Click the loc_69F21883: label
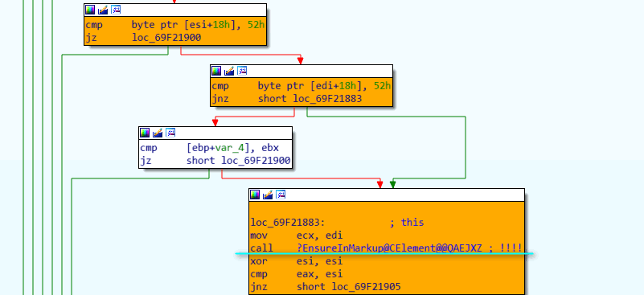The width and height of the screenshot is (644, 295). click(x=288, y=223)
